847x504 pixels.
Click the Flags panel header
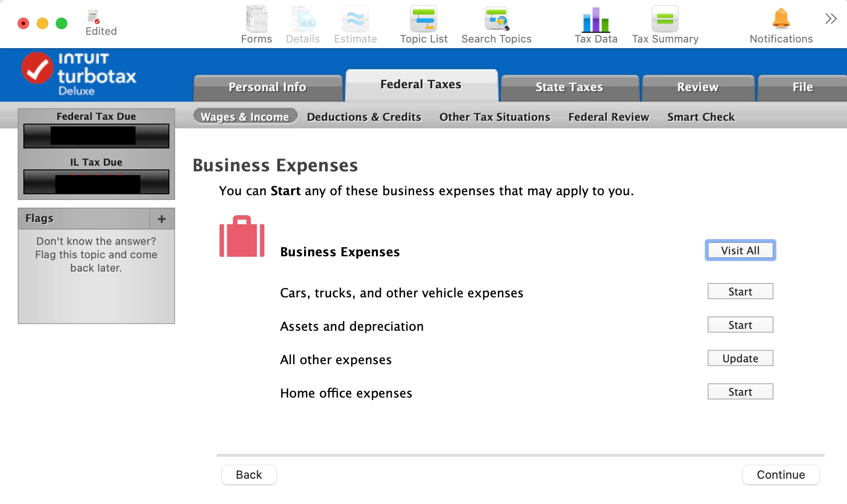pos(84,219)
